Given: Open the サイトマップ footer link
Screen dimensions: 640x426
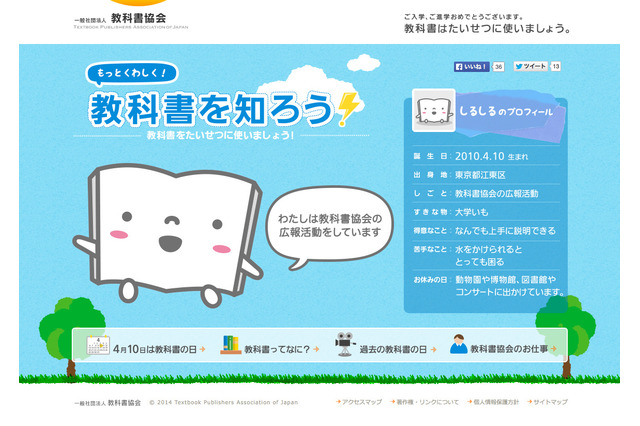Looking at the screenshot, I should pyautogui.click(x=550, y=402).
